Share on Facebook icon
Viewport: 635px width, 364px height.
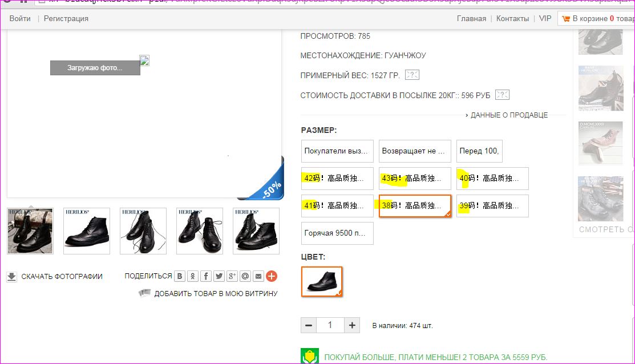206,276
